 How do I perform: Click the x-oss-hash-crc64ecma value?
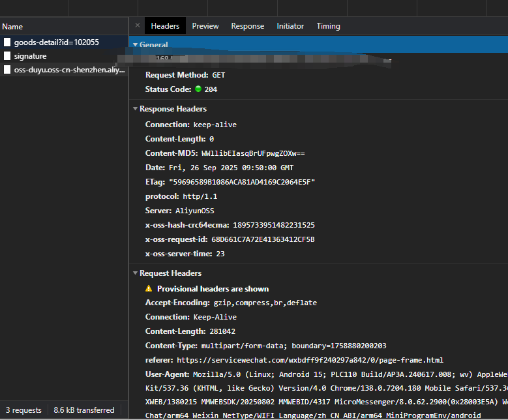point(274,225)
